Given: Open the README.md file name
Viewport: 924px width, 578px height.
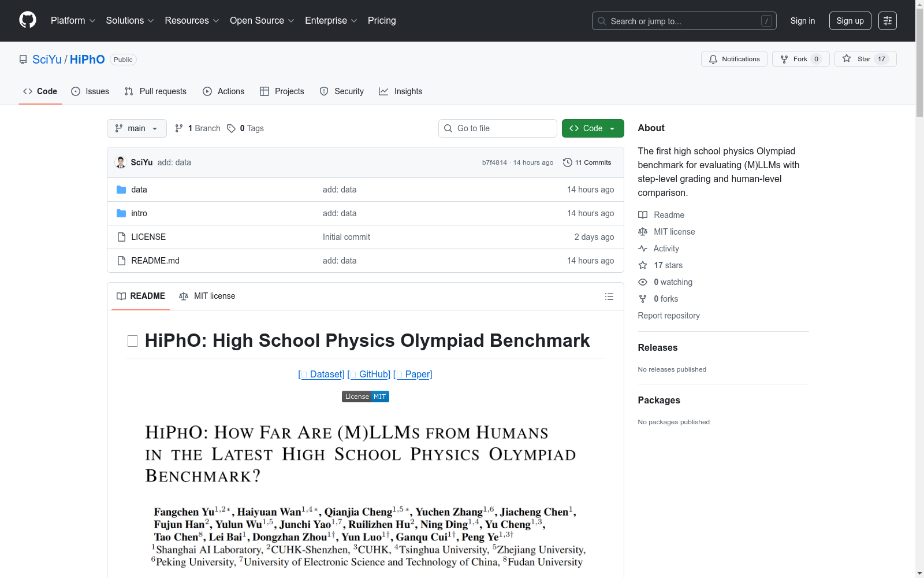Looking at the screenshot, I should (155, 261).
